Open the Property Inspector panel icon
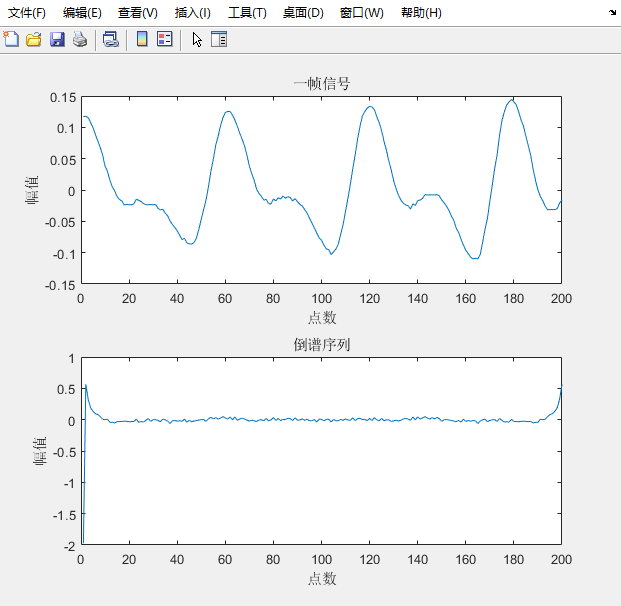Viewport: 621px width, 606px height. pos(219,39)
